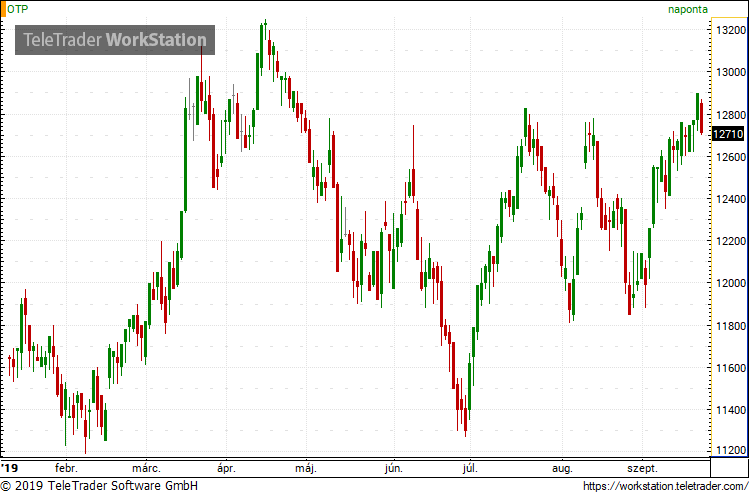Click the 13000 price axis label
The width and height of the screenshot is (749, 494).
tap(731, 73)
